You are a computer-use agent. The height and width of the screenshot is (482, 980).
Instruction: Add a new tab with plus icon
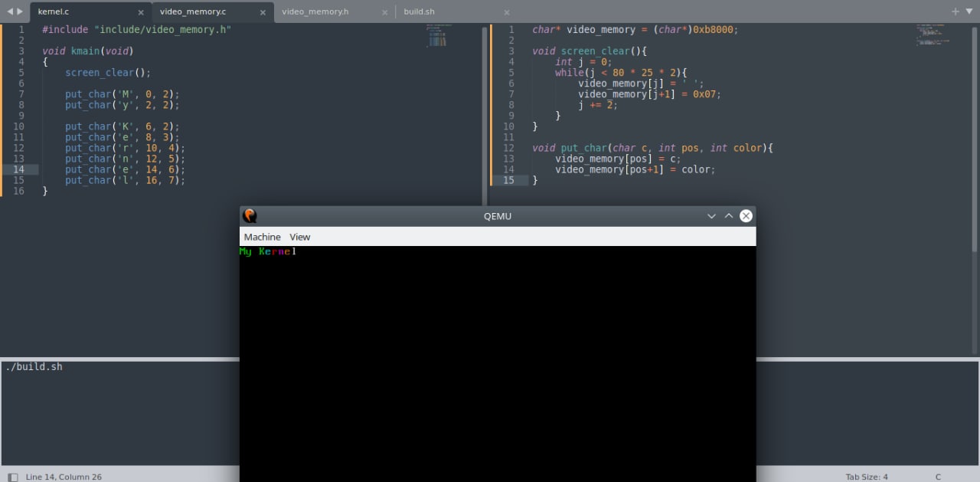tap(955, 11)
